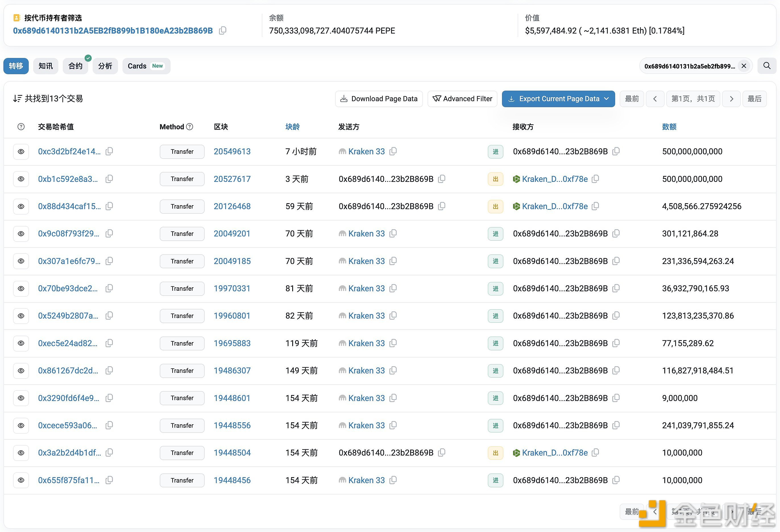Open block 19960801 link
Screen dimensions: 780x532
232,315
